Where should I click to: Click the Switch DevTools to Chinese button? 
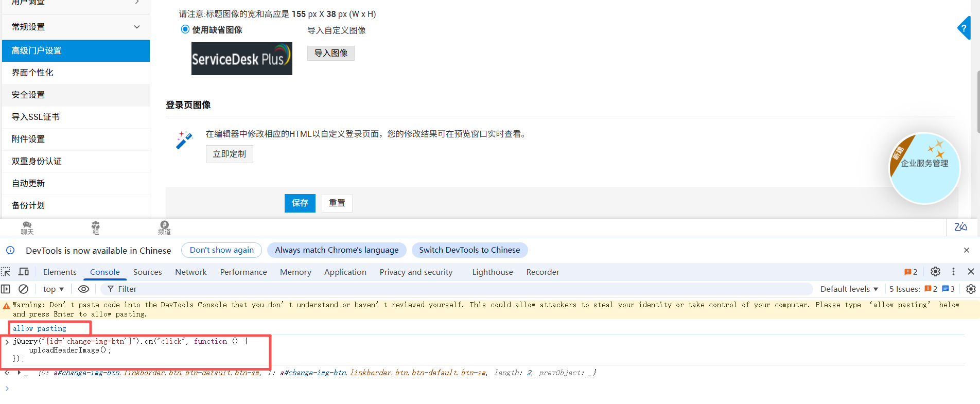[469, 250]
